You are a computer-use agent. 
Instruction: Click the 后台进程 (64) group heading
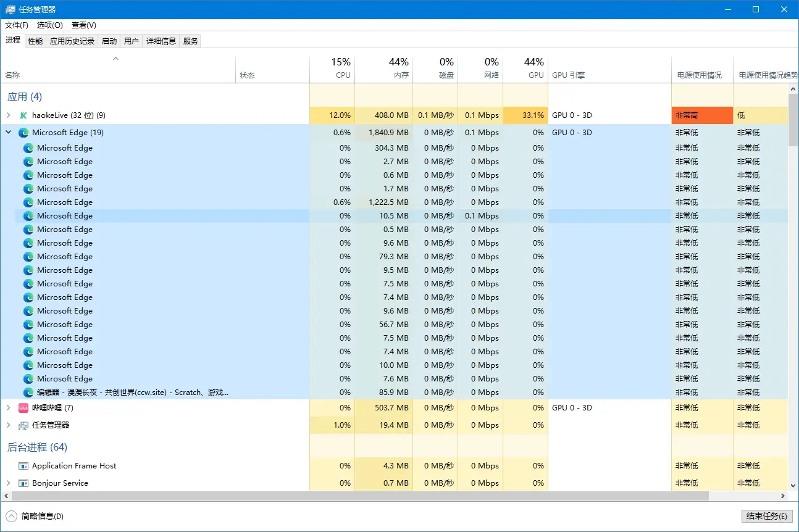click(37, 447)
